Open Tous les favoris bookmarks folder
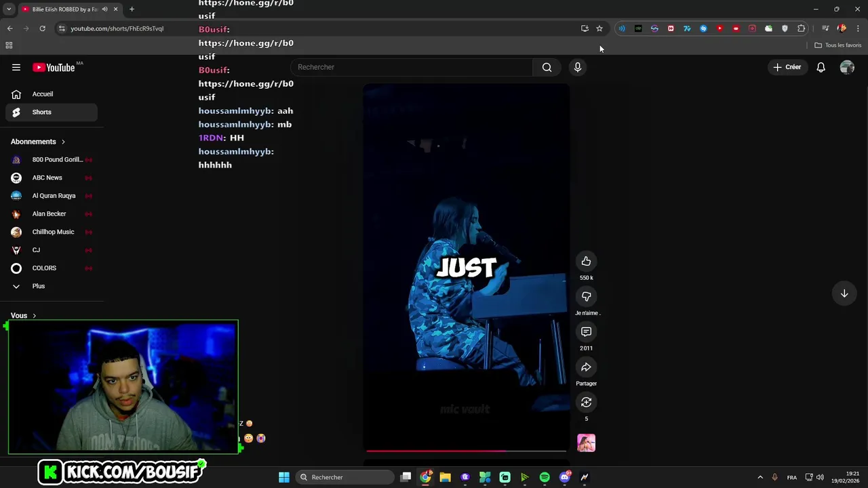Image resolution: width=868 pixels, height=488 pixels. [x=838, y=45]
